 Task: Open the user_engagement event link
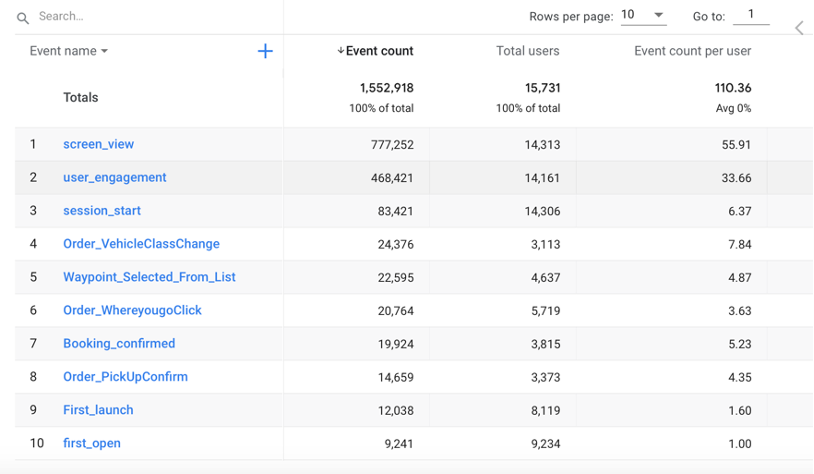[114, 177]
